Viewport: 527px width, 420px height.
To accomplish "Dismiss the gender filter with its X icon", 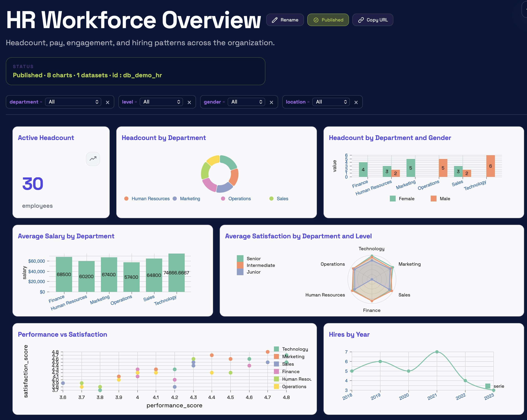I will point(271,102).
